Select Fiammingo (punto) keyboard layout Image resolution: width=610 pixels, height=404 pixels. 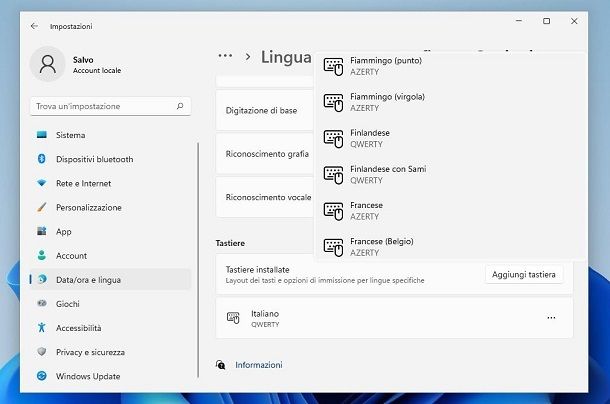point(449,66)
